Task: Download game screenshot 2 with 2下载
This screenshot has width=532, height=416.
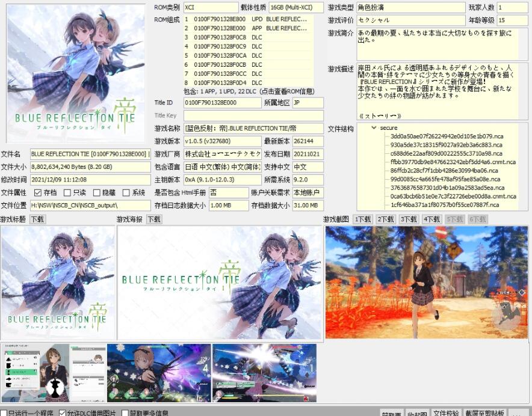Action: [386, 219]
